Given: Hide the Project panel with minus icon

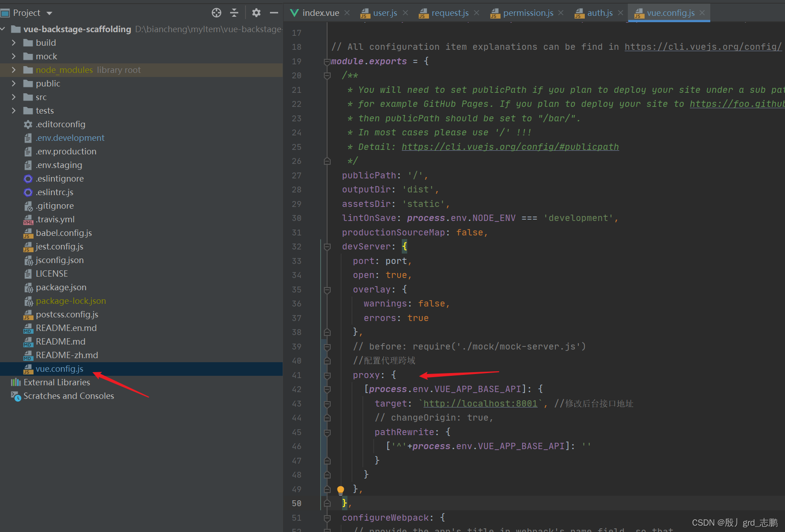Looking at the screenshot, I should [274, 13].
